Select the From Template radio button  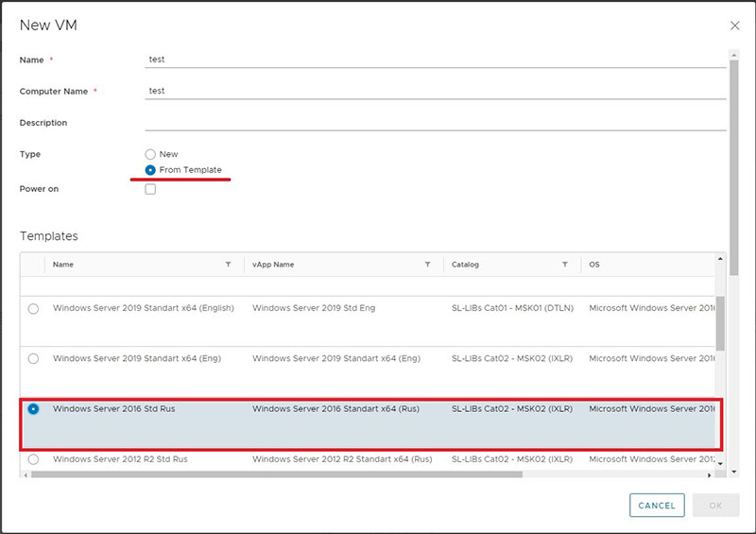150,170
